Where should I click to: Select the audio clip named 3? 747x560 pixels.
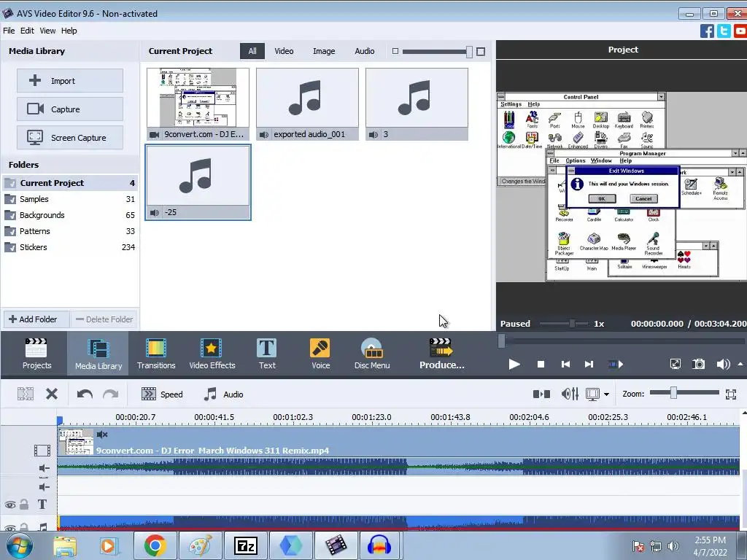point(417,104)
